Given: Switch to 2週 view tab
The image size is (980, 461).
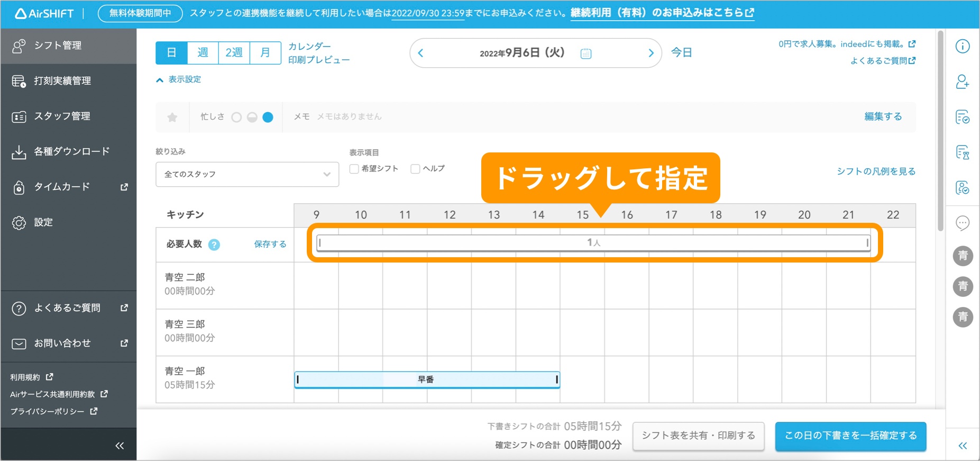Looking at the screenshot, I should pyautogui.click(x=234, y=52).
